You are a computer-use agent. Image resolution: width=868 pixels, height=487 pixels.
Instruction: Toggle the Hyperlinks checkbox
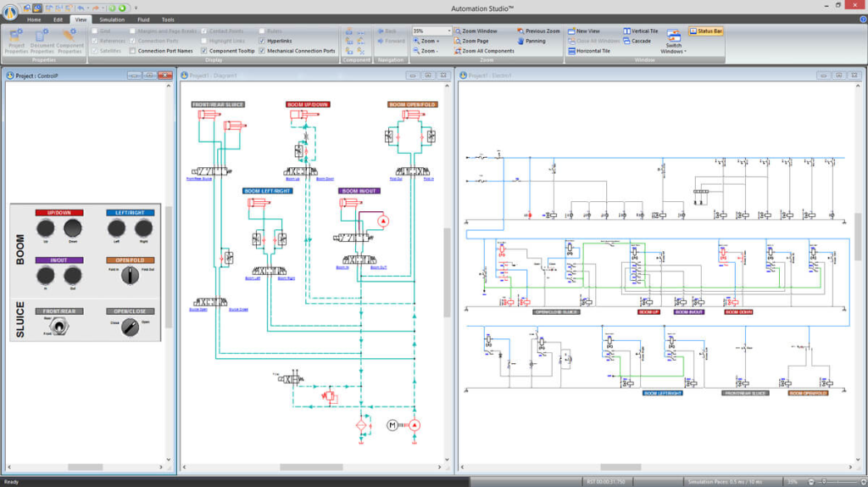click(x=262, y=41)
